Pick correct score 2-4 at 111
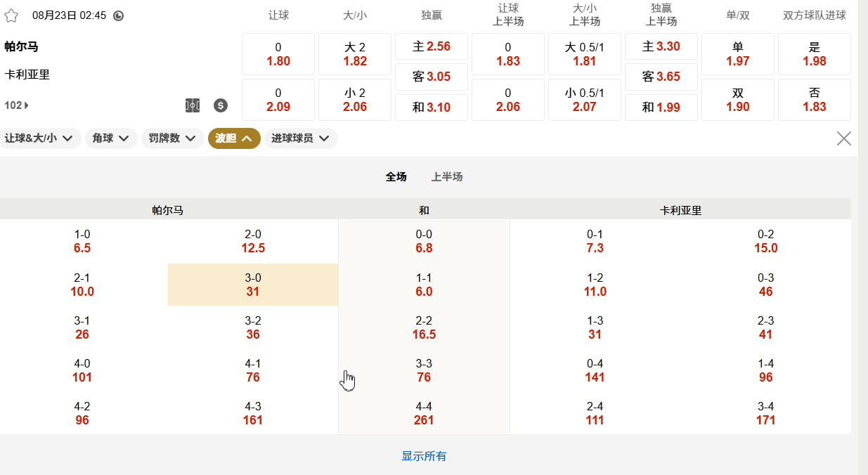 pyautogui.click(x=595, y=413)
